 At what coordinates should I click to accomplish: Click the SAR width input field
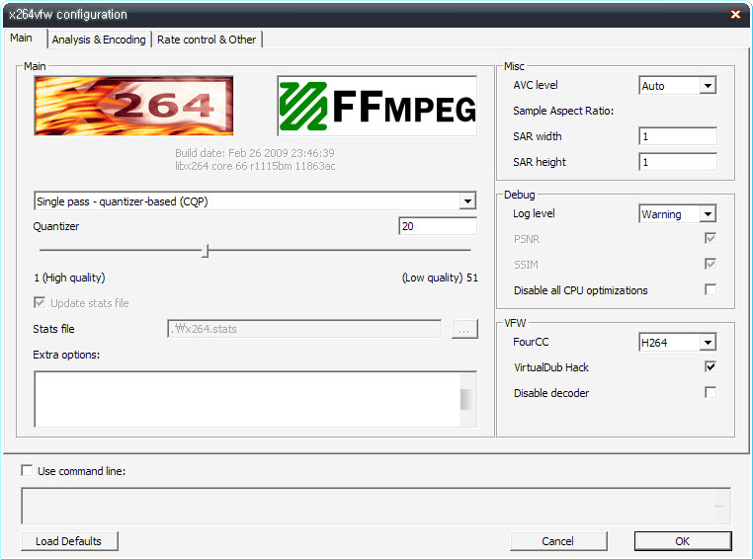[678, 136]
